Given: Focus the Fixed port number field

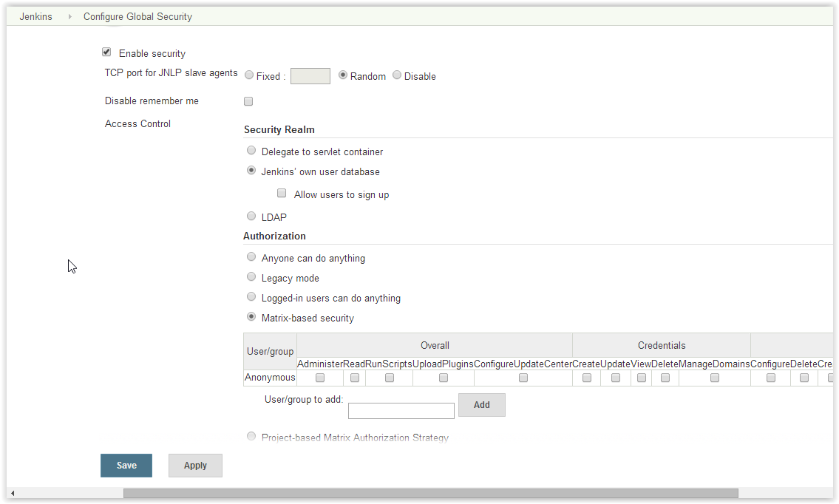Looking at the screenshot, I should point(310,76).
